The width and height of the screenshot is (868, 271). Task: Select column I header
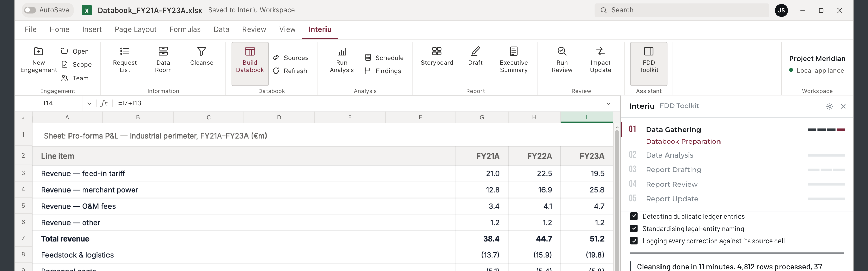pyautogui.click(x=587, y=117)
